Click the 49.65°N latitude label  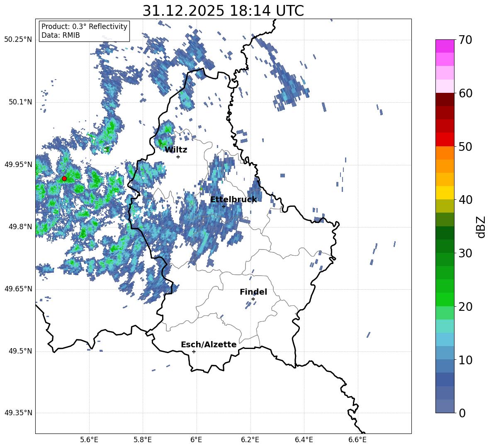click(x=18, y=289)
